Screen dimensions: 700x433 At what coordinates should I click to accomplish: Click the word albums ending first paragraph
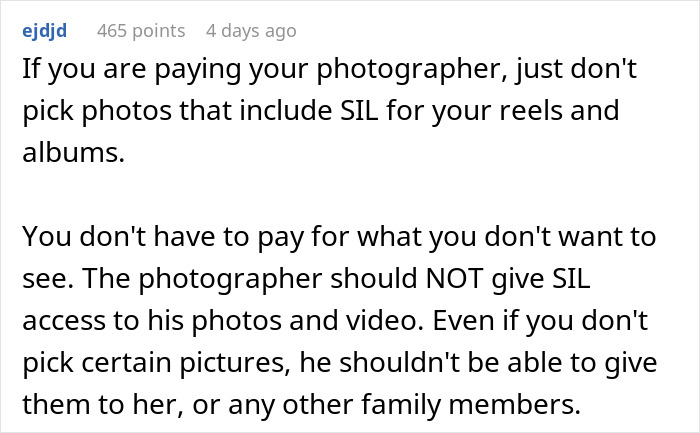point(73,152)
